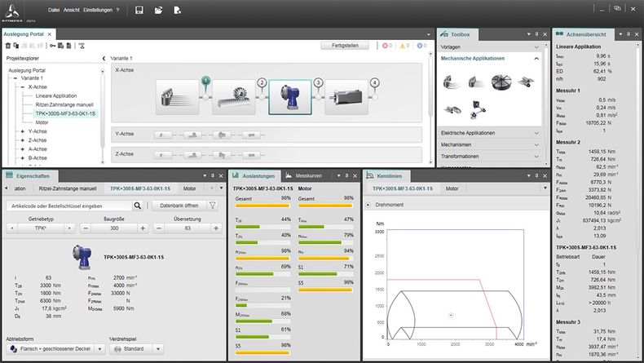Viewport: 644px width, 363px height.
Task: Pick the rotary table icon in Toolbox
Action: (500, 82)
